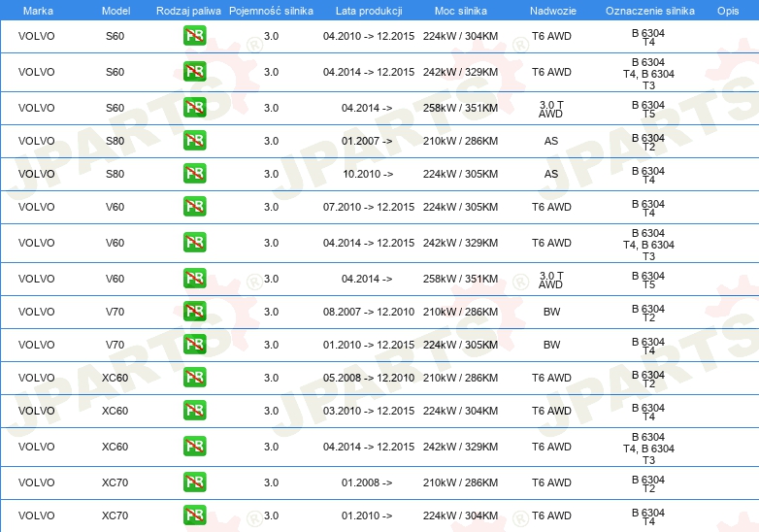Click the Moc silnika column header
The height and width of the screenshot is (532, 759).
pos(460,11)
